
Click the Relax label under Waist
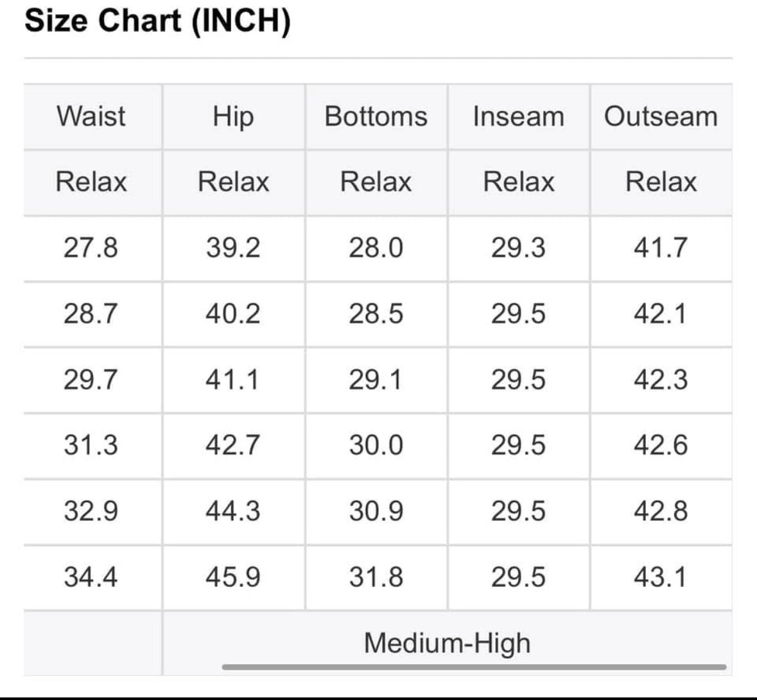(91, 182)
